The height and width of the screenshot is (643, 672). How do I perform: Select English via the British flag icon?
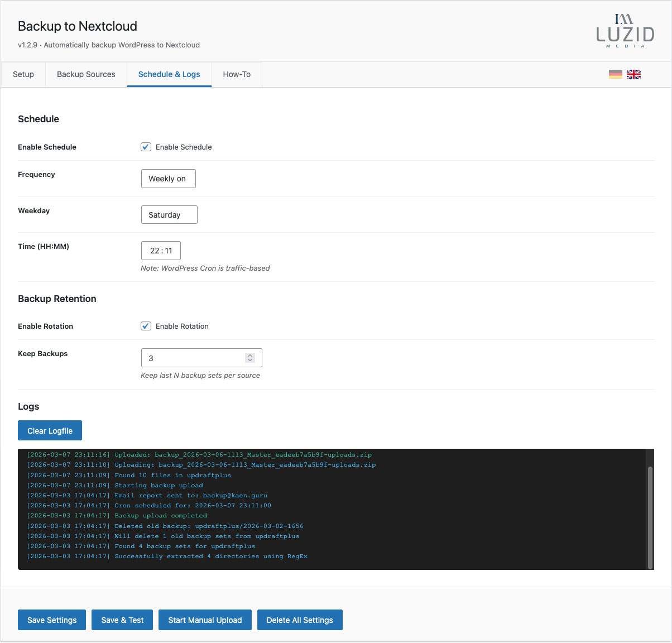coord(633,73)
